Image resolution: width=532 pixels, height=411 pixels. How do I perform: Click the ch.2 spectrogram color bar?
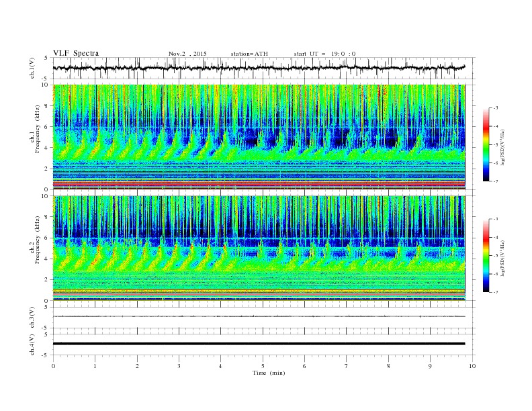click(486, 256)
